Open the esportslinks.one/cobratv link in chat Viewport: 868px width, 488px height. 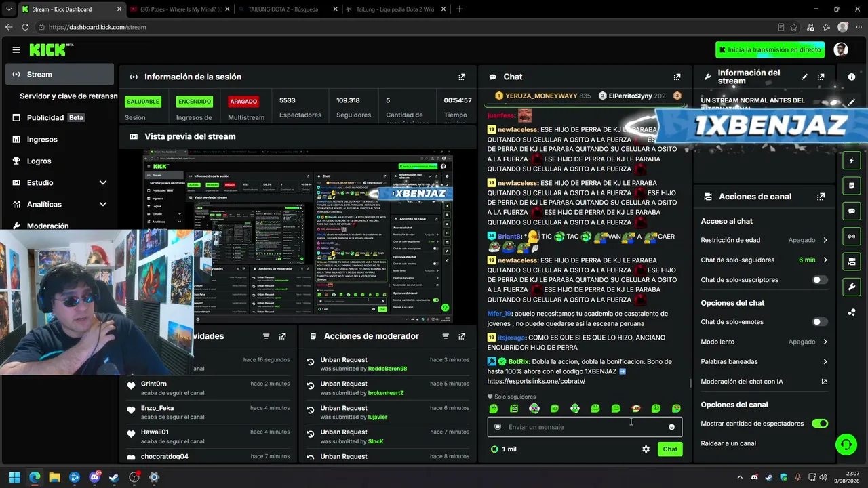click(536, 381)
